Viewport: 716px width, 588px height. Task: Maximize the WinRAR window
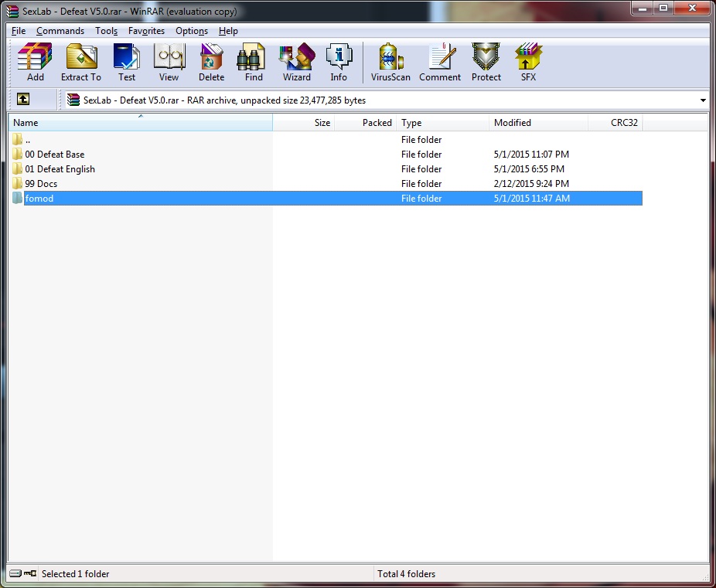point(663,8)
